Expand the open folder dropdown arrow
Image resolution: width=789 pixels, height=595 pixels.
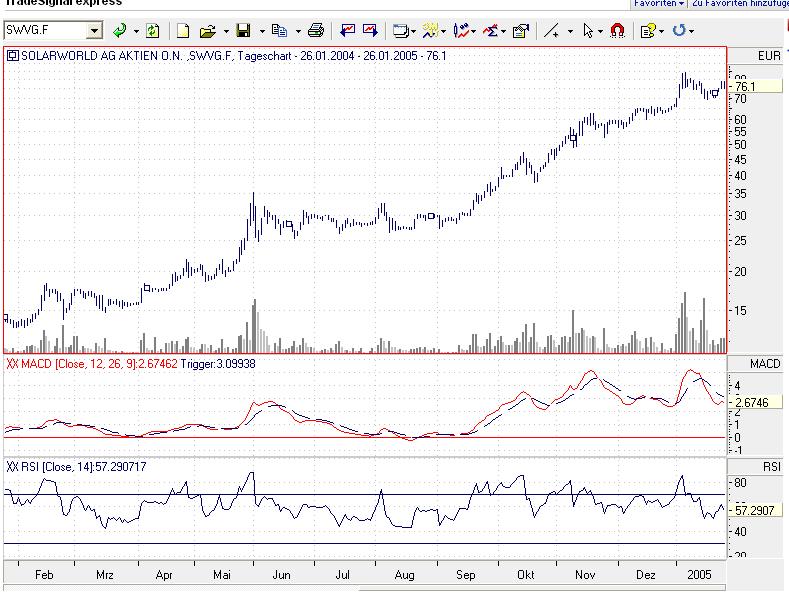[x=226, y=31]
